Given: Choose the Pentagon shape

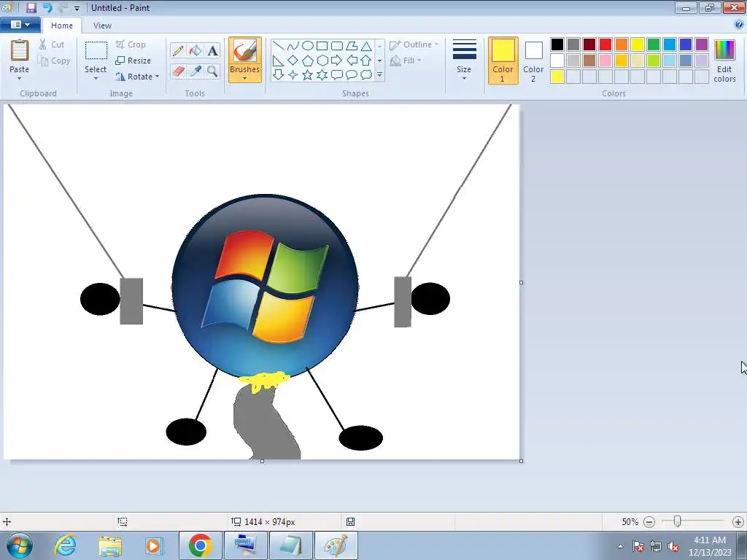Looking at the screenshot, I should coord(308,61).
